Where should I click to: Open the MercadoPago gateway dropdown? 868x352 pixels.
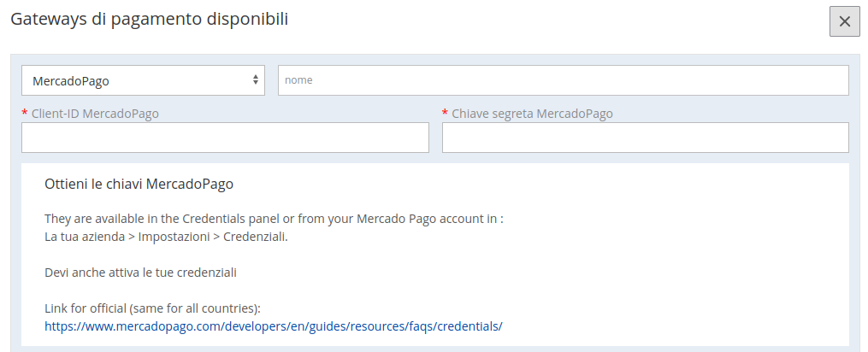point(143,81)
